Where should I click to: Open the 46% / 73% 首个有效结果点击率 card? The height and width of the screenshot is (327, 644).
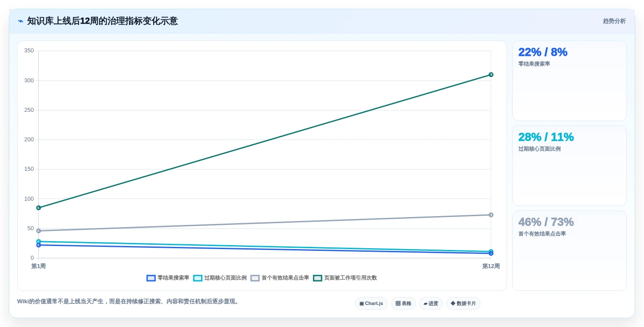click(569, 251)
